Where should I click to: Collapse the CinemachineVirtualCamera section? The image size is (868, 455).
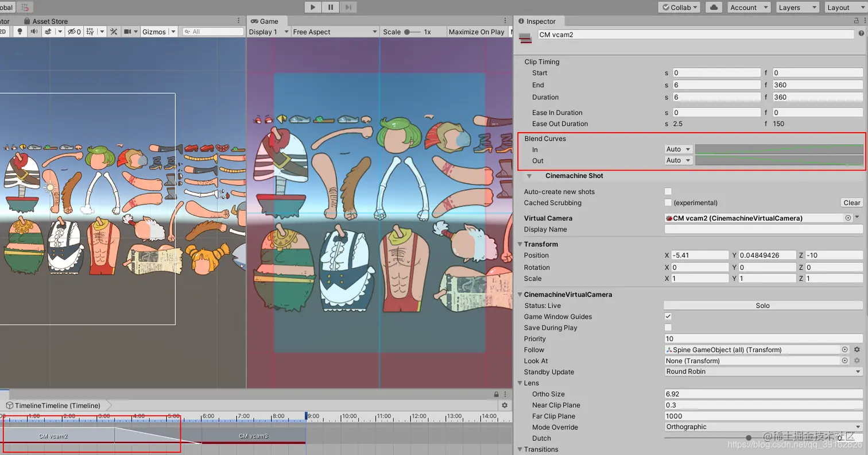[x=520, y=294]
